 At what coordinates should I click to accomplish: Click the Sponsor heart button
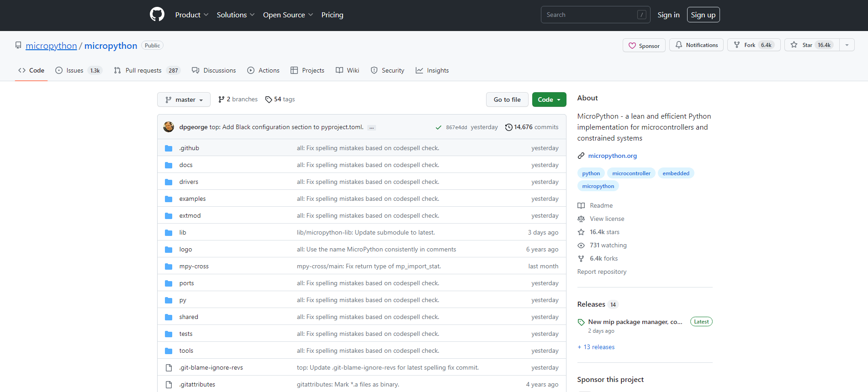[x=644, y=46]
